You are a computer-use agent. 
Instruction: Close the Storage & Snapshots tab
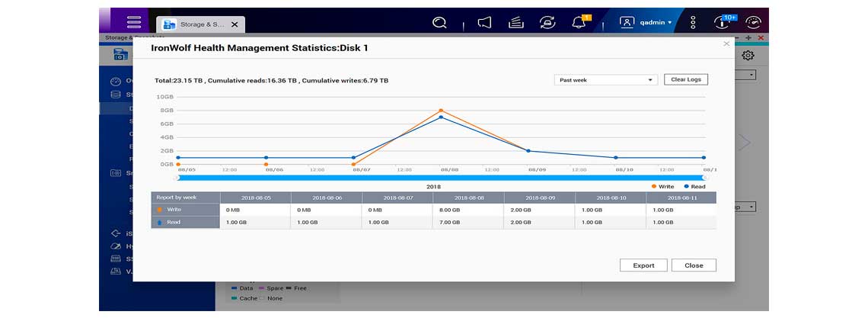point(235,24)
